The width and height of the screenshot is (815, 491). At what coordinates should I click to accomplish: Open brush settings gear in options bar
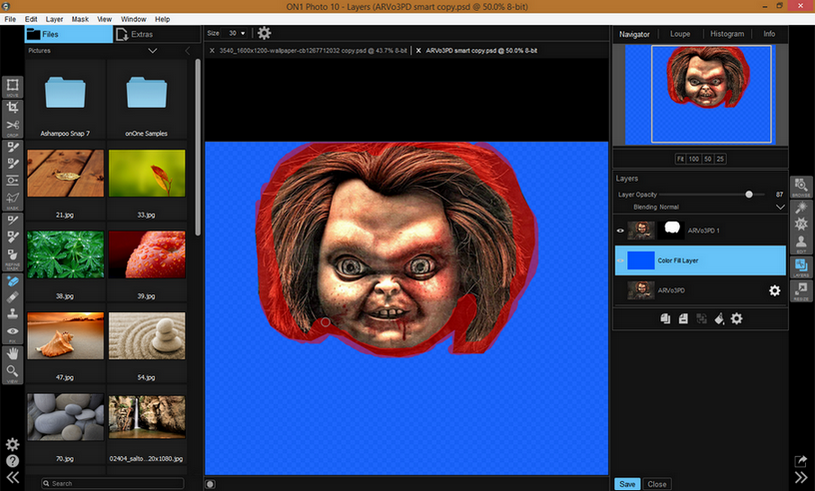pos(264,33)
